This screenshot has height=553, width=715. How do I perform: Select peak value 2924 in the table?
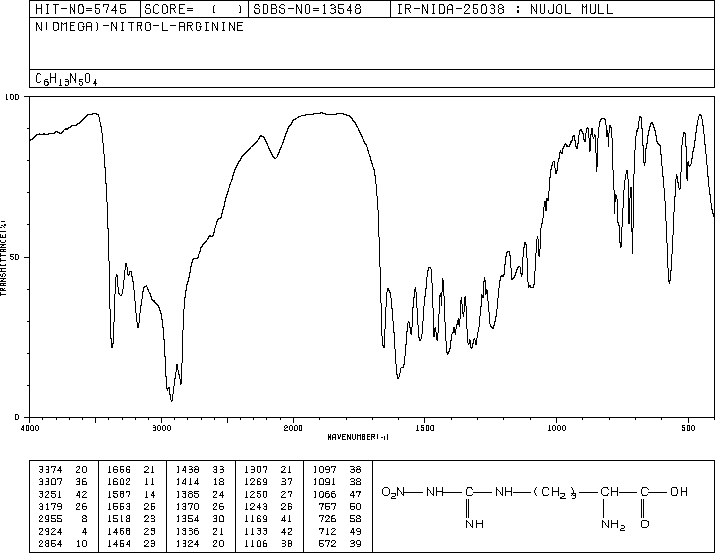click(x=50, y=531)
